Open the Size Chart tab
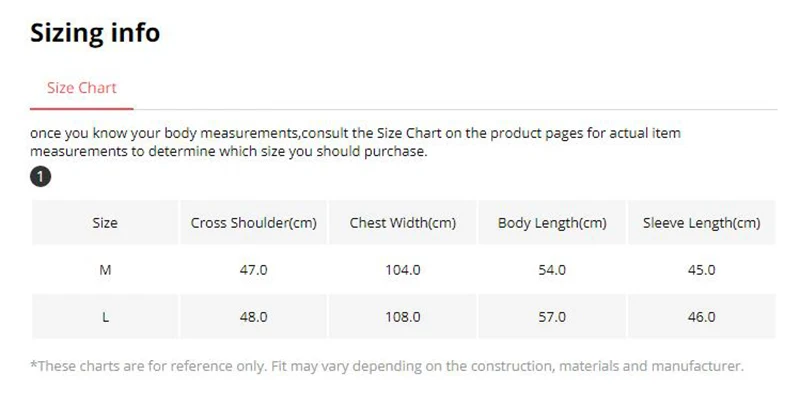The height and width of the screenshot is (404, 800). click(x=82, y=88)
